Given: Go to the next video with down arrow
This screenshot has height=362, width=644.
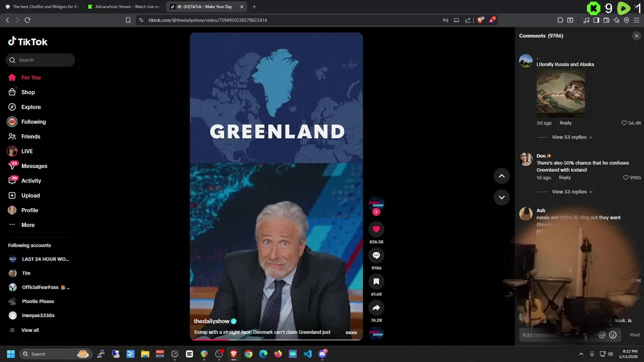Looking at the screenshot, I should (502, 198).
